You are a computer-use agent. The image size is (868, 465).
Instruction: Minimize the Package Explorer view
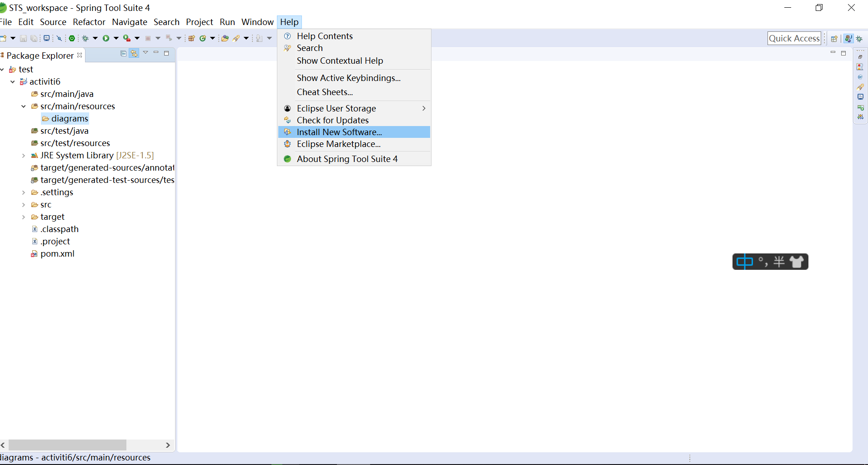pyautogui.click(x=156, y=53)
